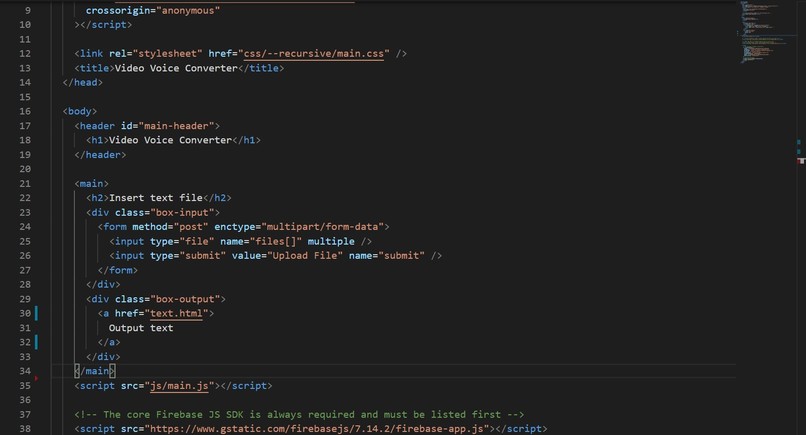The height and width of the screenshot is (435, 806).
Task: Click the "post" method value
Action: [191, 227]
